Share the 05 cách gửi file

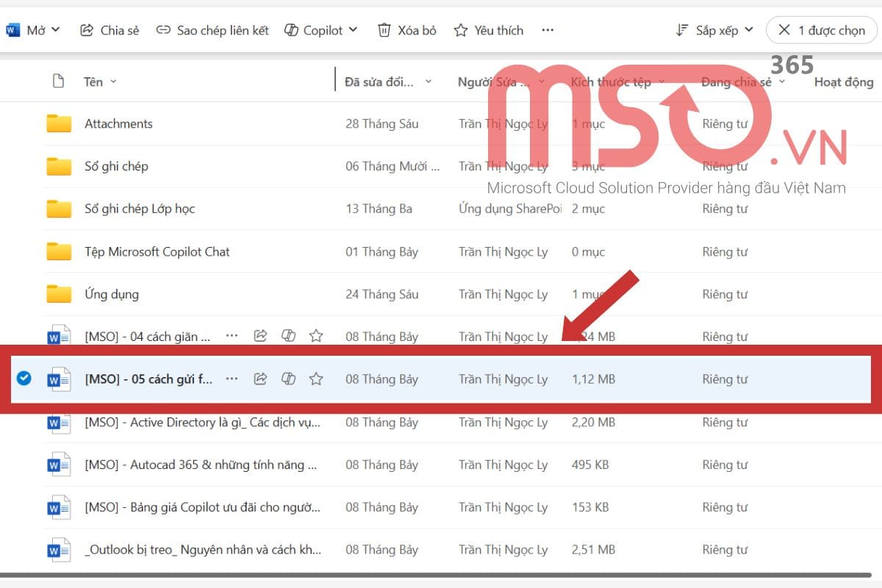260,379
